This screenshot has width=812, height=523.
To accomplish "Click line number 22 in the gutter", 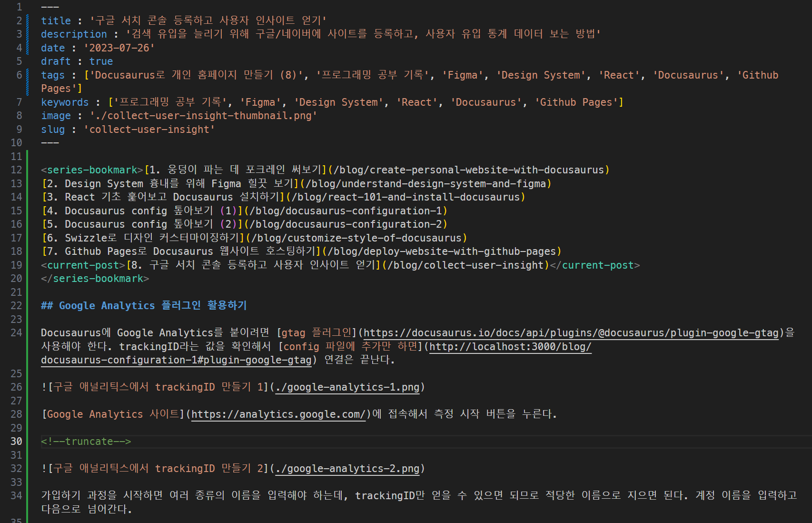I will [x=16, y=306].
